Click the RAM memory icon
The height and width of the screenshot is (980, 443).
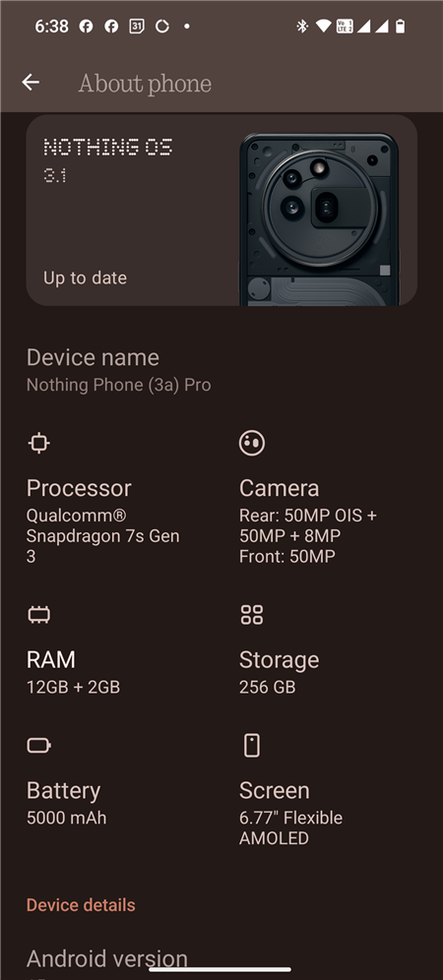pyautogui.click(x=38, y=615)
